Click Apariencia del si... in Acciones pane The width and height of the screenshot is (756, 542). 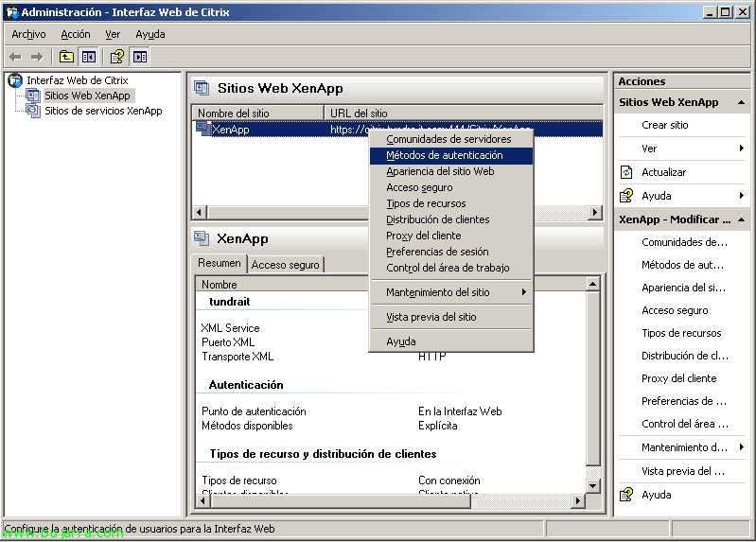coord(683,288)
